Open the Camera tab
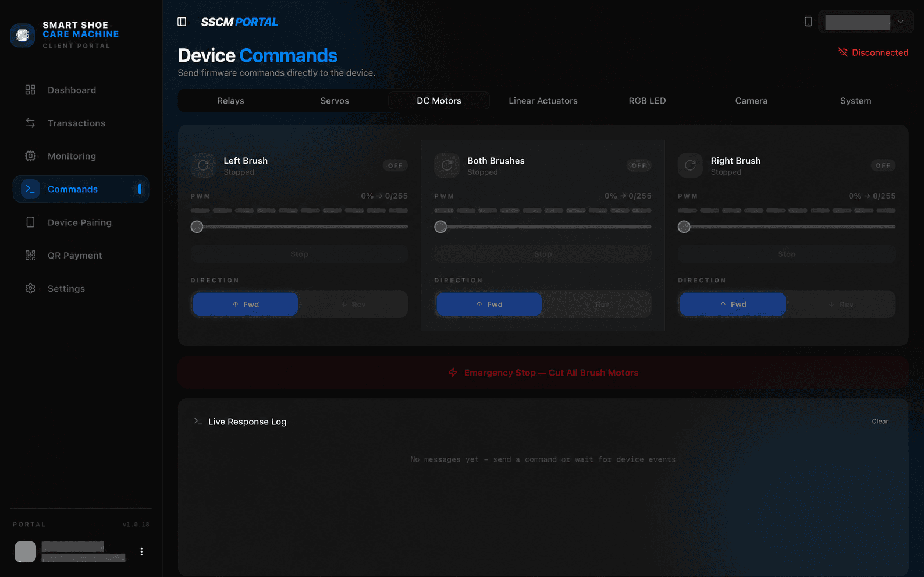 (x=751, y=101)
